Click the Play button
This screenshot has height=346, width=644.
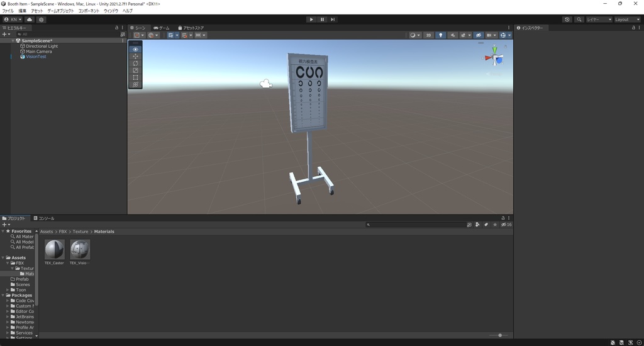coord(311,20)
